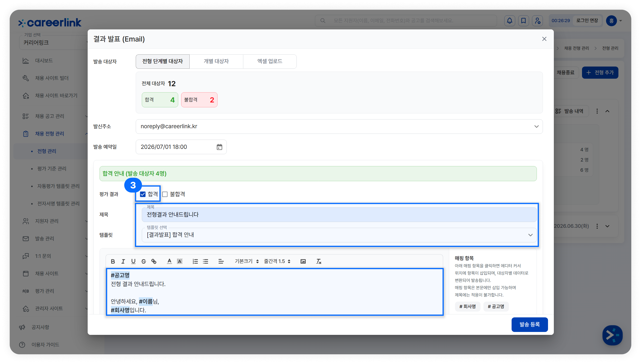Click the top search input field
Viewport: 641px width, 364px height.
(x=406, y=20)
